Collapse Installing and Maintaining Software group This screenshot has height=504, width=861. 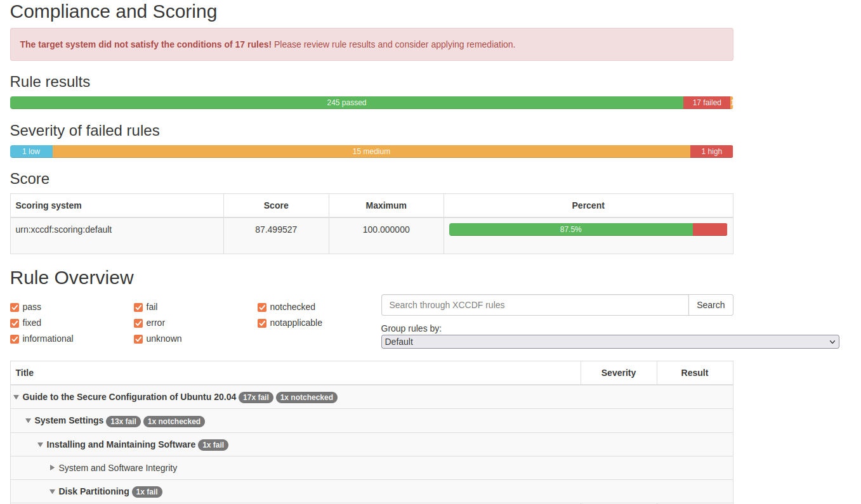click(x=40, y=445)
